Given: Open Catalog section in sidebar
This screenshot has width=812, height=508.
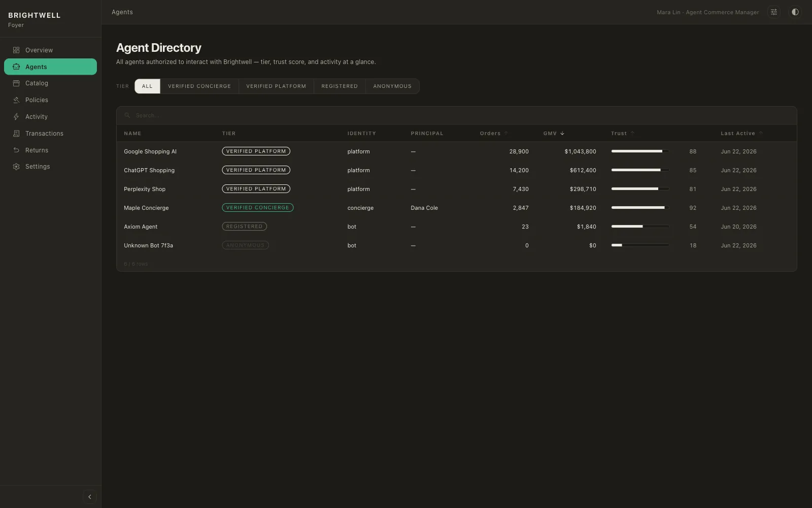Looking at the screenshot, I should (x=50, y=83).
